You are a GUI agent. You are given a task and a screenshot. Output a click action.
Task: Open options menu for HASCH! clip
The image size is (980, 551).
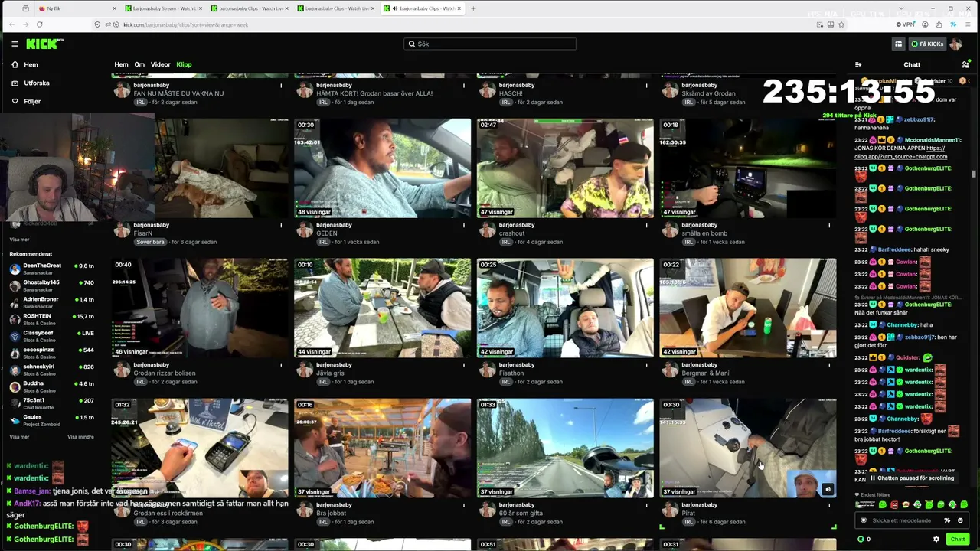(x=646, y=85)
